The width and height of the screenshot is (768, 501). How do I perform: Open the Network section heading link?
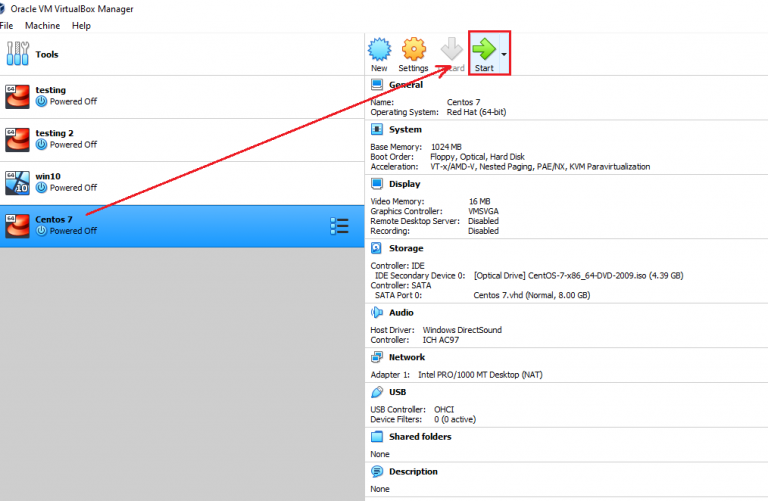coord(407,357)
